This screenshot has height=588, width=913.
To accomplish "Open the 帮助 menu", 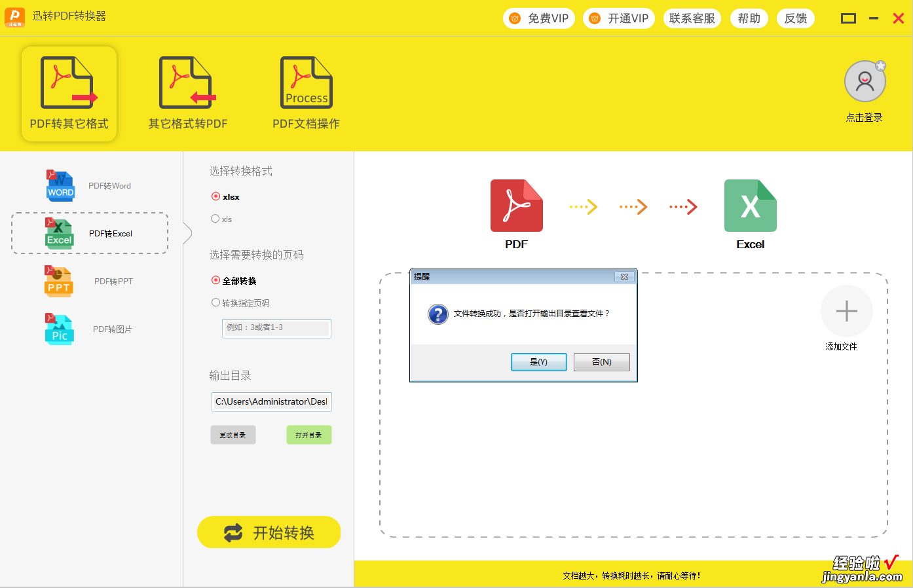I will tap(749, 18).
